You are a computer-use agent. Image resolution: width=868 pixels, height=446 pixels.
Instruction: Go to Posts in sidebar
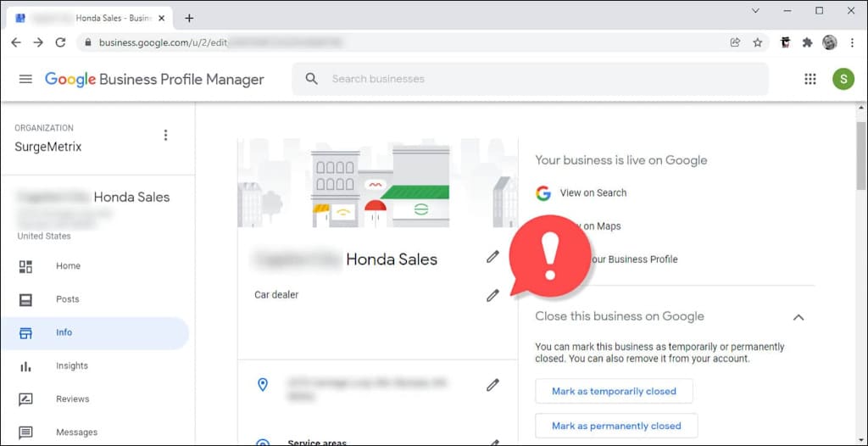[x=68, y=299]
